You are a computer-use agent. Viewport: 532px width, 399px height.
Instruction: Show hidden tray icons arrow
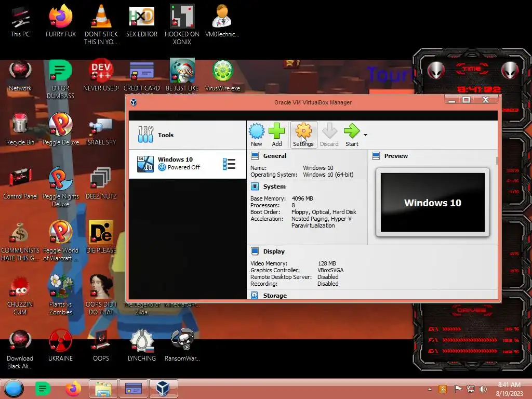point(430,389)
